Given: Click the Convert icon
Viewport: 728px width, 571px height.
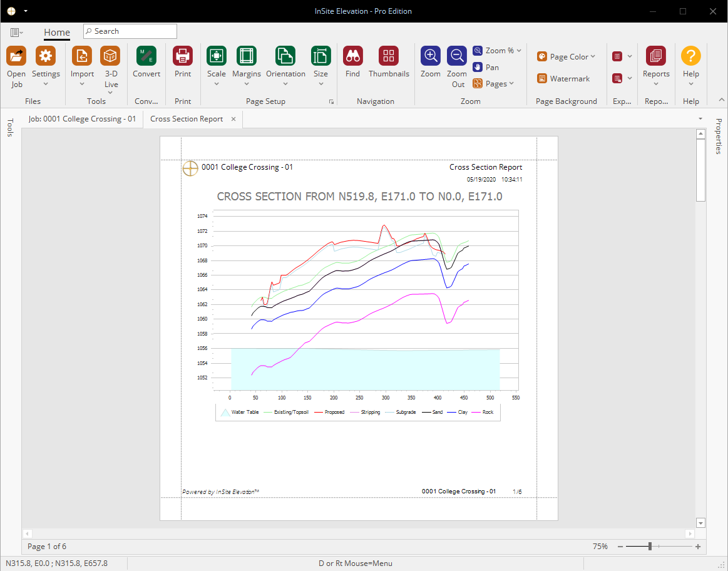Looking at the screenshot, I should [x=146, y=56].
